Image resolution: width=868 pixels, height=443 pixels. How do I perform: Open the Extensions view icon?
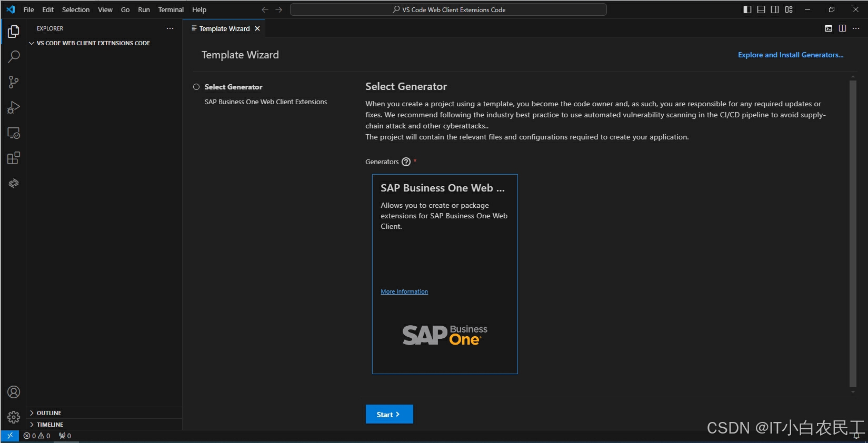(x=14, y=158)
